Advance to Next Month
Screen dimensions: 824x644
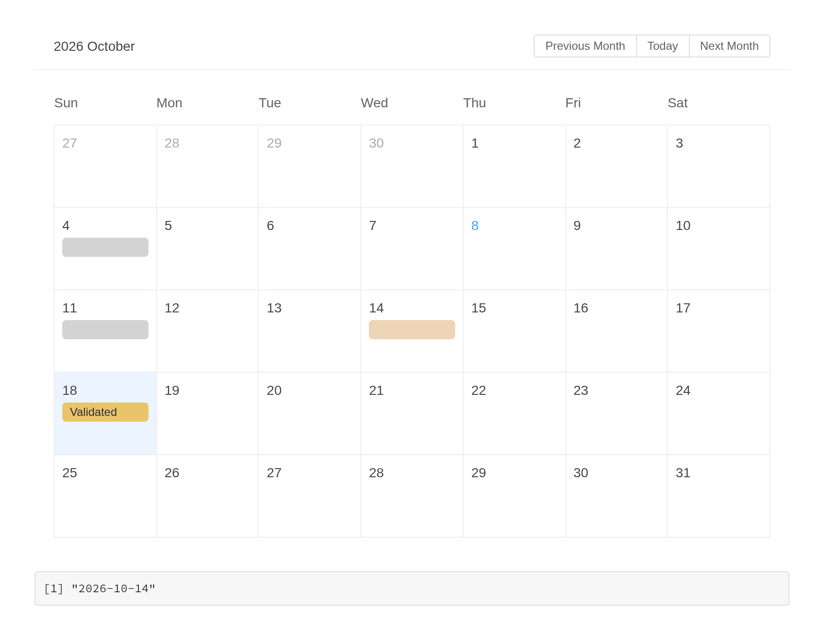tap(729, 46)
